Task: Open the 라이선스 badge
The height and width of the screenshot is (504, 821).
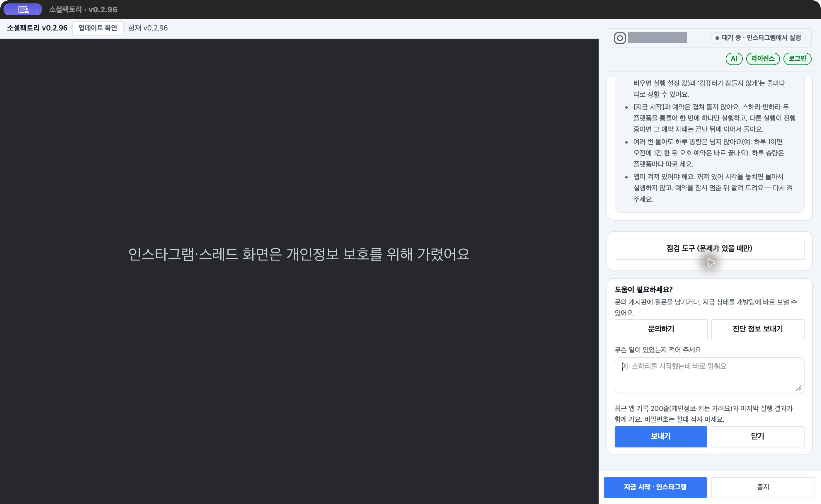Action: [763, 59]
